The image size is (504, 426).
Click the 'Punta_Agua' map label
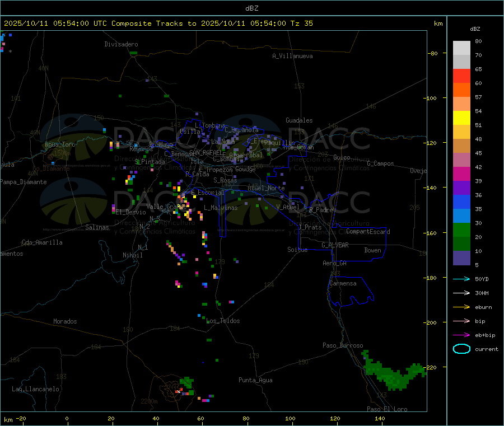(255, 380)
